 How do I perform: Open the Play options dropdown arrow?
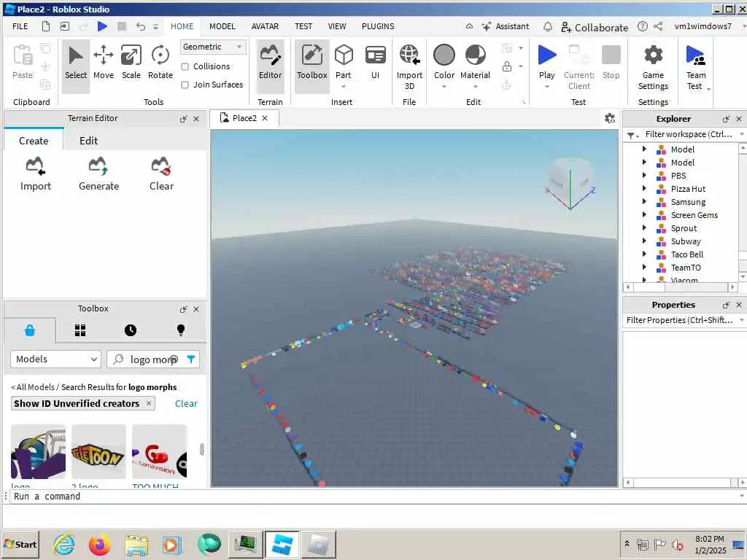coord(547,87)
